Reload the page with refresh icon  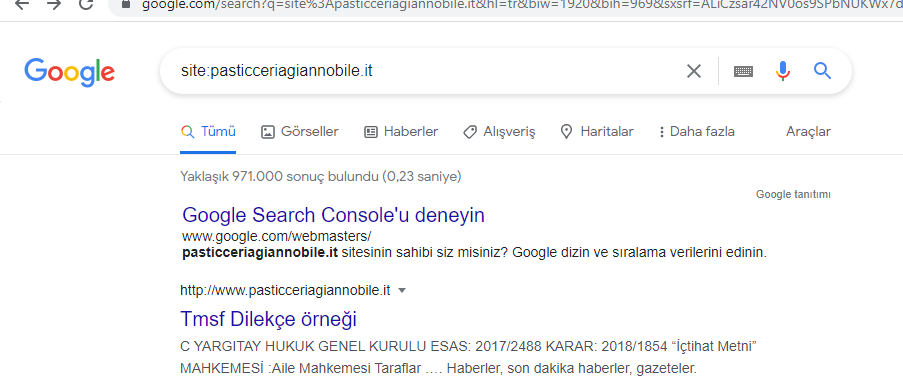[86, 4]
